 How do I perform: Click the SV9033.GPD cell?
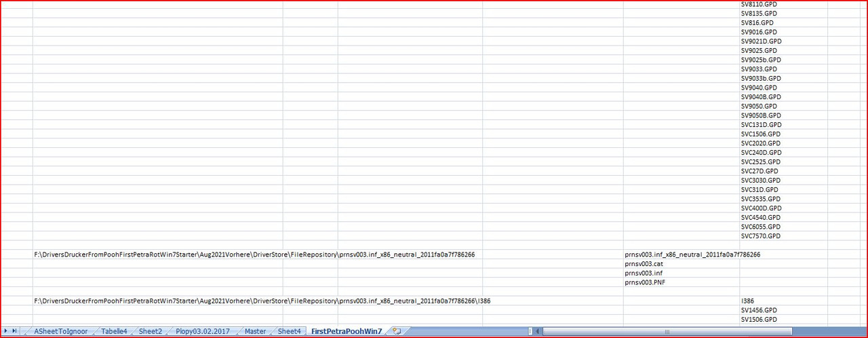(x=783, y=69)
